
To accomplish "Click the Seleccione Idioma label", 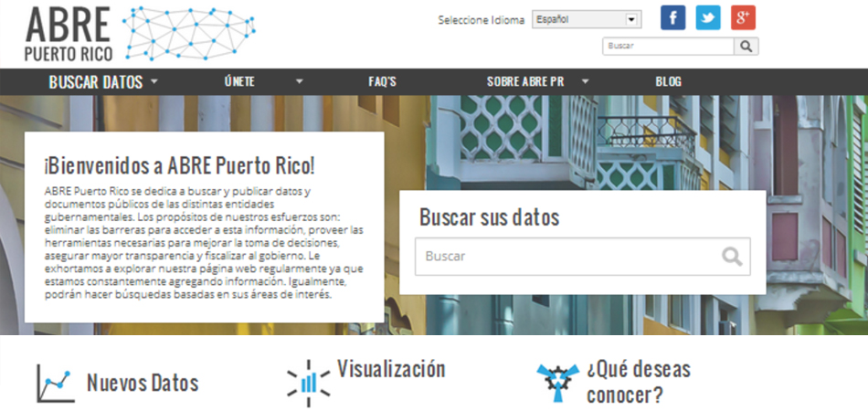I will click(481, 20).
